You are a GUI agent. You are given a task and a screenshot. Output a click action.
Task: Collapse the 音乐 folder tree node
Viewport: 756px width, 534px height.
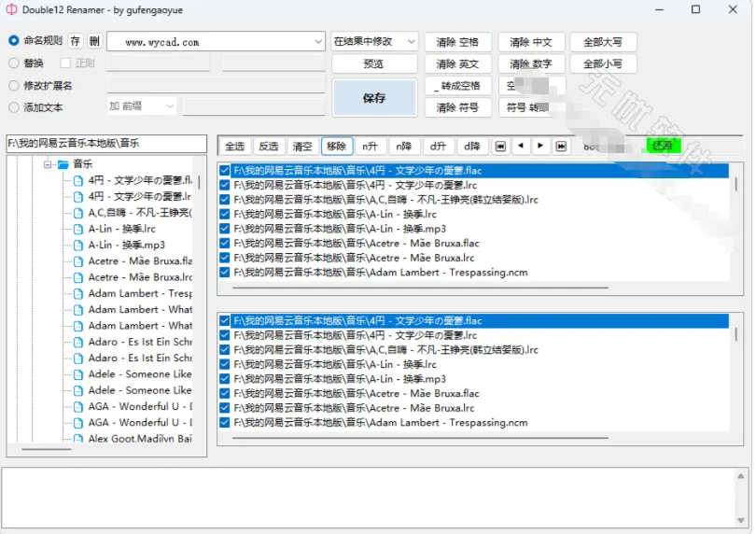[x=48, y=164]
